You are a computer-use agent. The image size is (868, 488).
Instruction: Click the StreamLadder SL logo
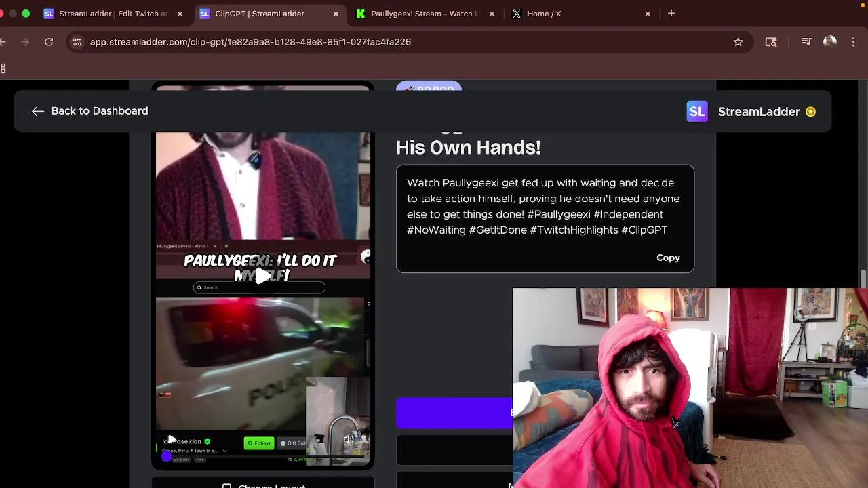[697, 111]
